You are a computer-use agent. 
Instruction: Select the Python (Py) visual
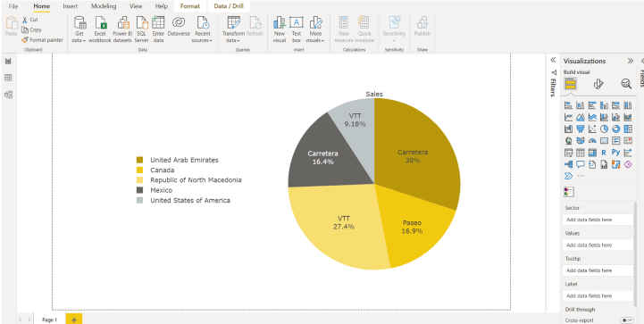point(615,153)
